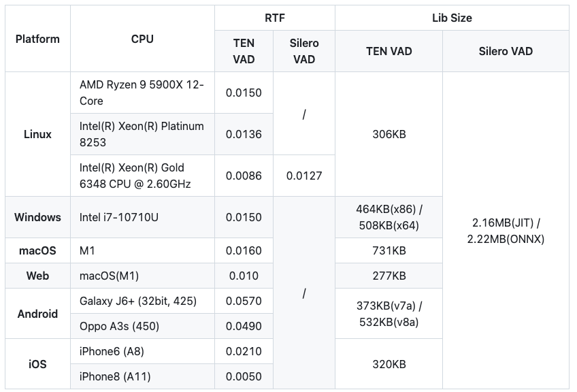
Task: Select the RTF header cell
Action: pyautogui.click(x=274, y=18)
